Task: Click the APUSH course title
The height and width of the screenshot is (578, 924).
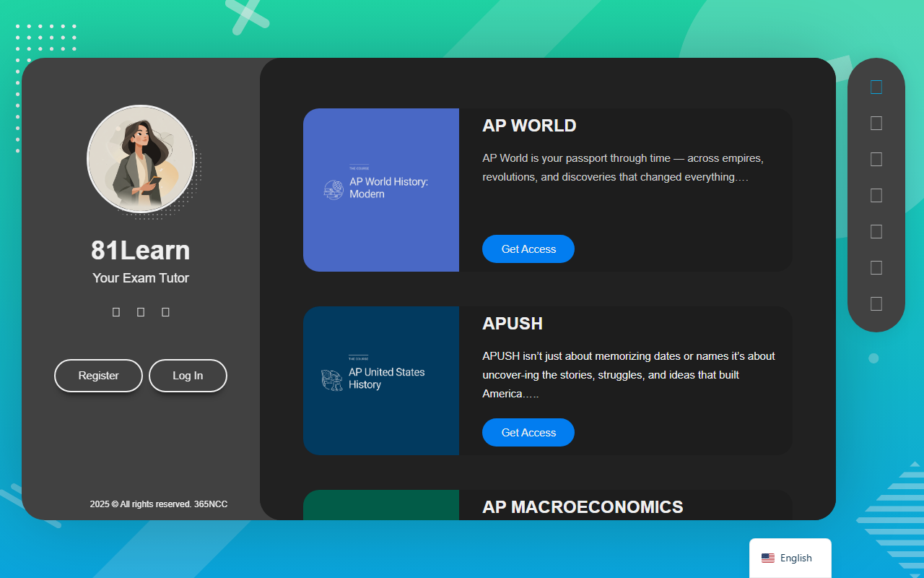Action: point(513,324)
